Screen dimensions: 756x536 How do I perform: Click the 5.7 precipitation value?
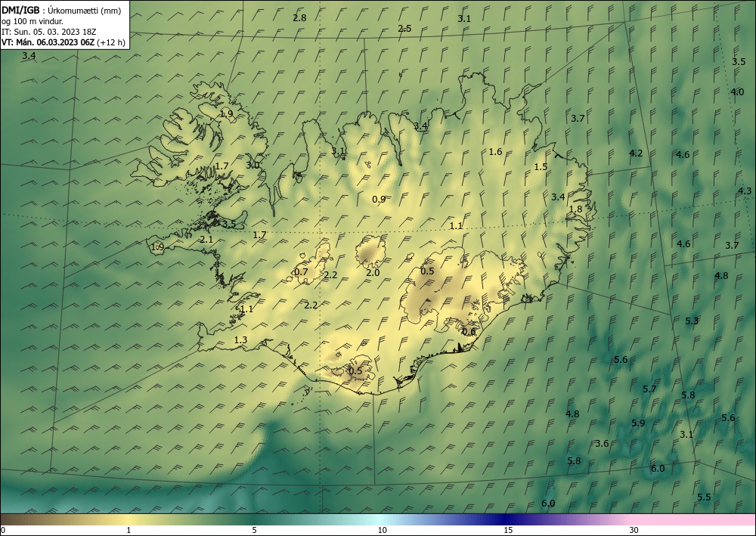click(x=649, y=389)
